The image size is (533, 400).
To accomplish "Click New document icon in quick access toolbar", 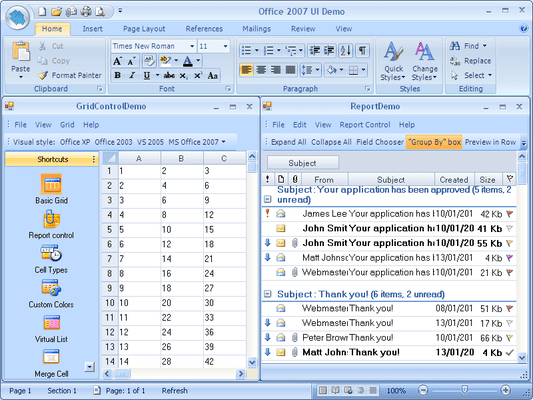I will (x=42, y=12).
